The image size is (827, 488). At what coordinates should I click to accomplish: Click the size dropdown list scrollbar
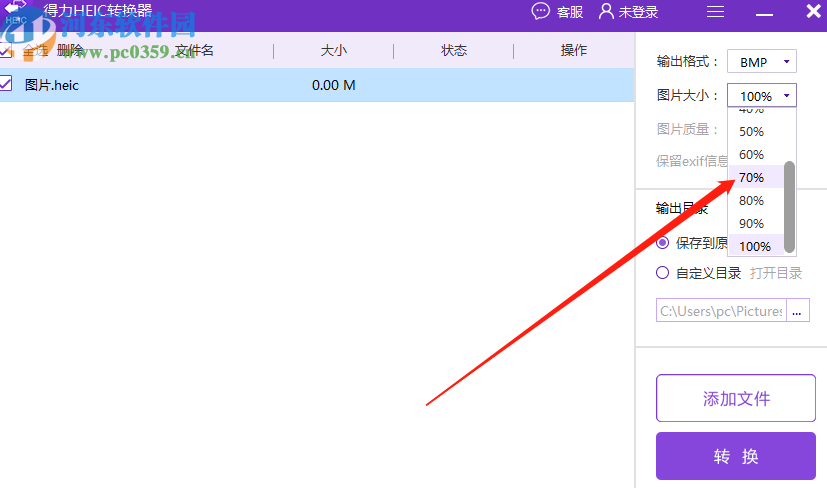click(789, 207)
